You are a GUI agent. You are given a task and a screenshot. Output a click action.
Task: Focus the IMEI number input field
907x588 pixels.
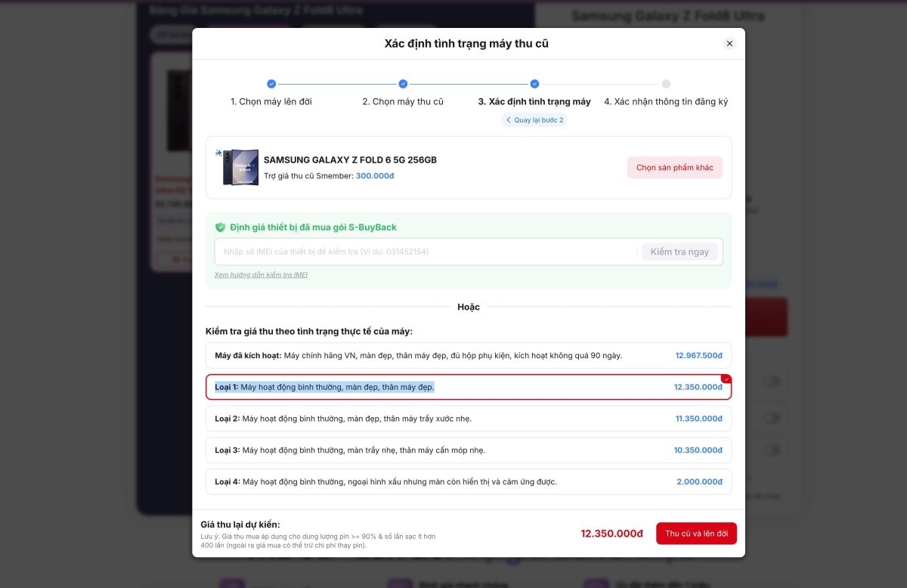pos(427,252)
